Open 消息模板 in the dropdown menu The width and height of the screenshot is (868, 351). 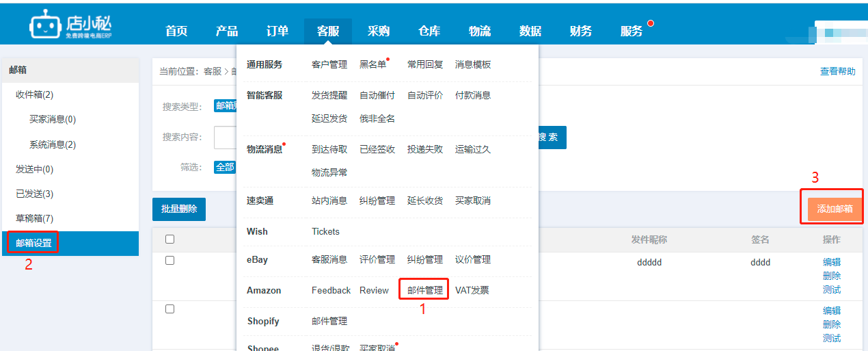click(473, 64)
